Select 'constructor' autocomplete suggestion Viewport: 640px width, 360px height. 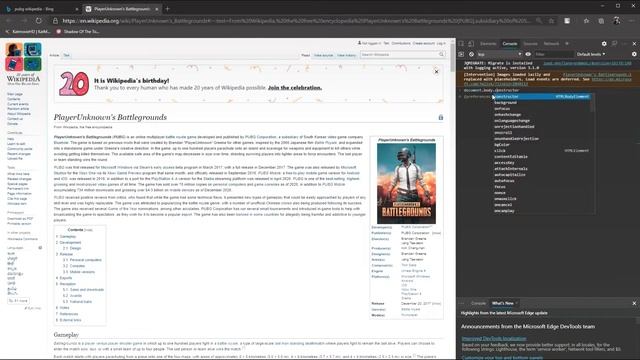542,97
